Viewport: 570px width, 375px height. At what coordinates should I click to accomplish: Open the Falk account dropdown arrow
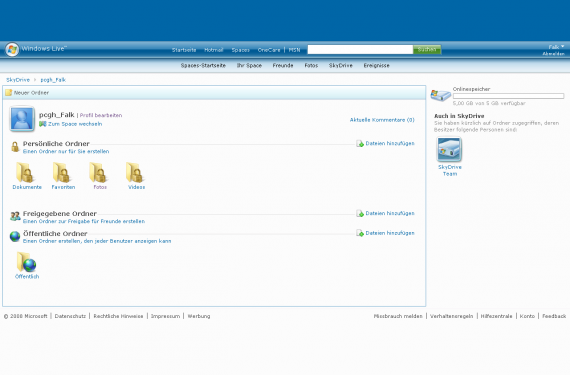(562, 47)
